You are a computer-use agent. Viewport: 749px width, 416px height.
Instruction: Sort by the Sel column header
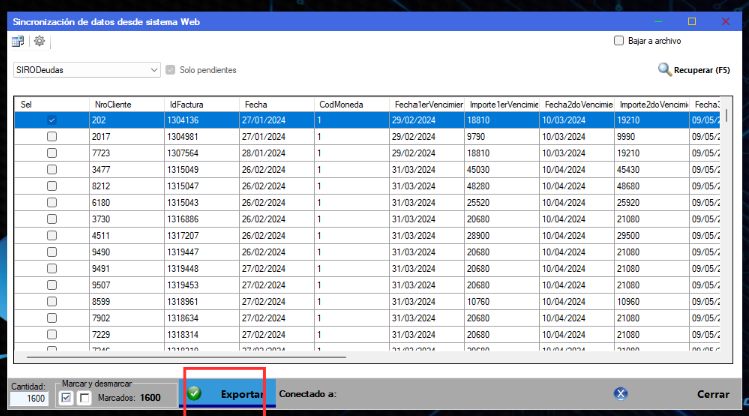point(52,104)
